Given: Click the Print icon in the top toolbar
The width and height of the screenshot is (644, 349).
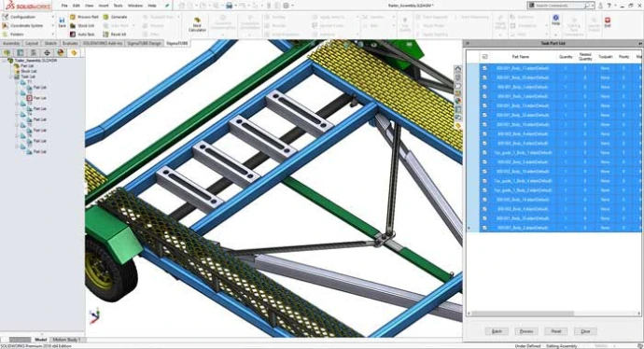Looking at the screenshot, I should (x=230, y=6).
